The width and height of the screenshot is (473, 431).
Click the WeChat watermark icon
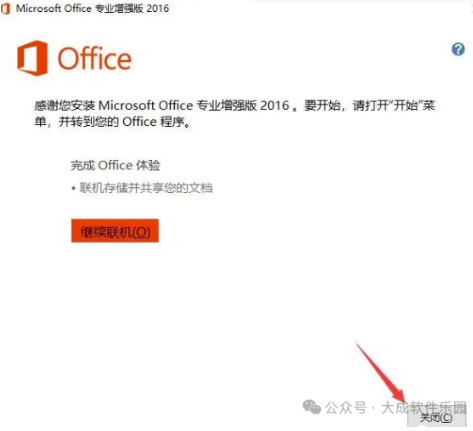(x=311, y=407)
